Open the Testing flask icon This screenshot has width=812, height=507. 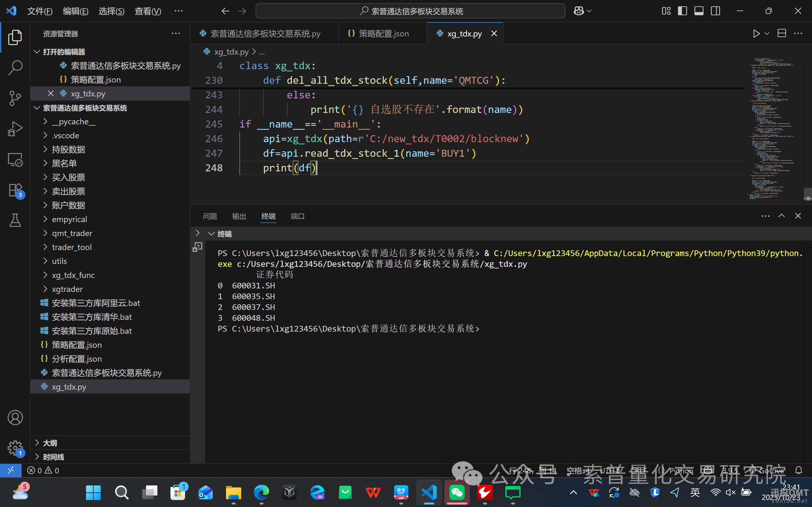coord(15,221)
